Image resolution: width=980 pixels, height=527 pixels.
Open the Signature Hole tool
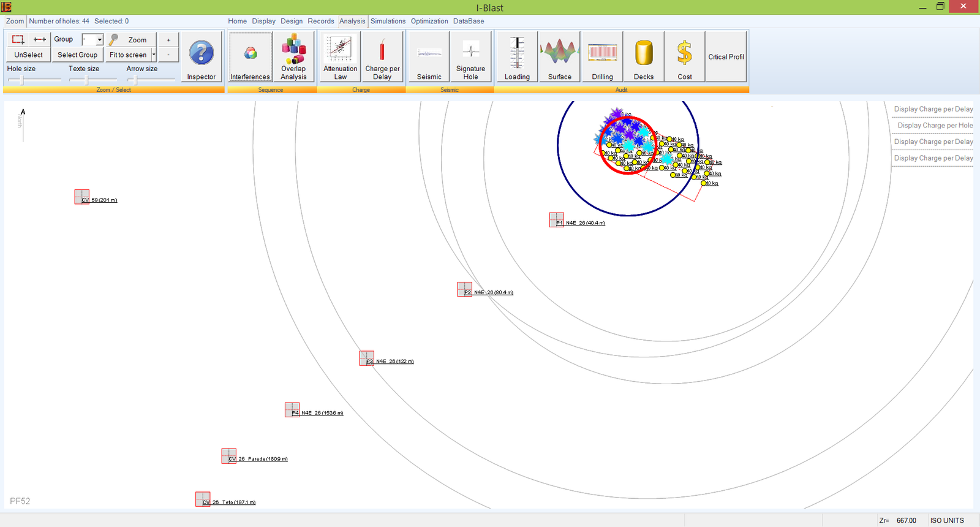[x=470, y=57]
